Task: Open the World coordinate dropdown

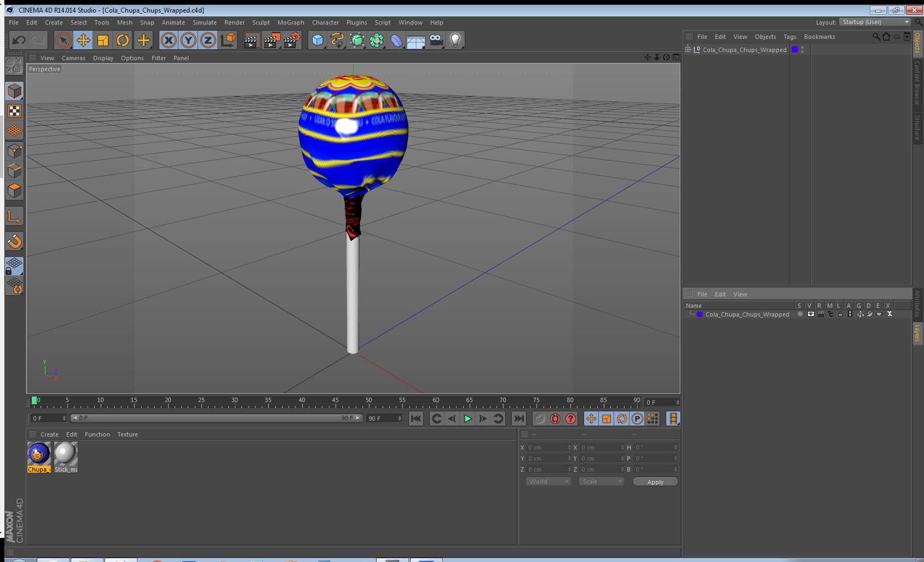Action: pos(548,481)
